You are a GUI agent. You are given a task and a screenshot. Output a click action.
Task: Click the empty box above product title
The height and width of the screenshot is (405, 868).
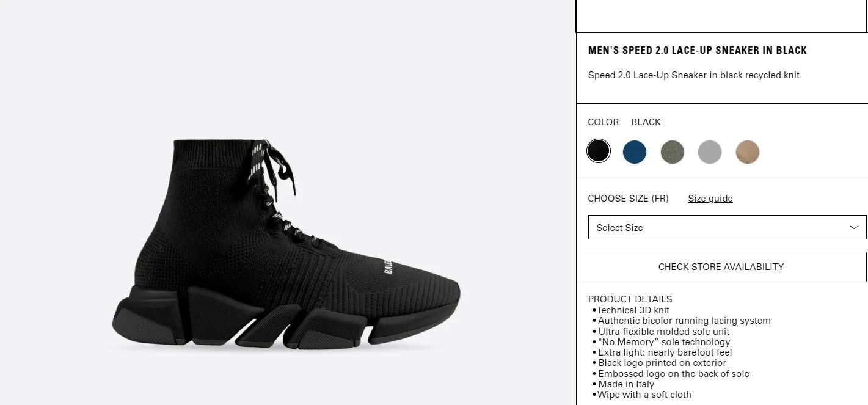(721, 16)
